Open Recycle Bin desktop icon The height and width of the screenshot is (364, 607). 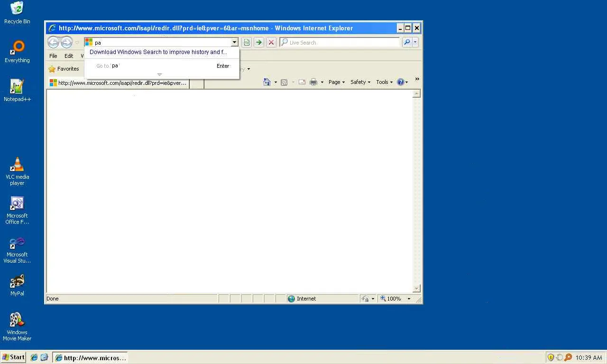pos(17,13)
